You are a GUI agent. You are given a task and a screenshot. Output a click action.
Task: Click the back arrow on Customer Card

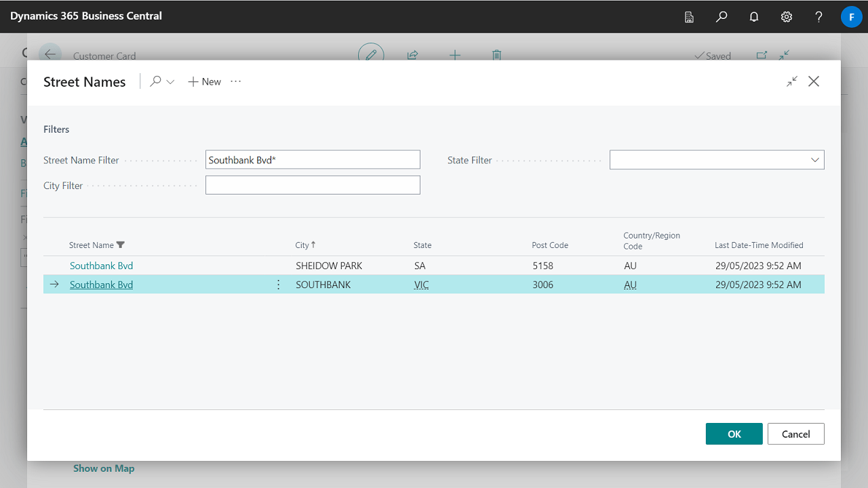click(50, 54)
